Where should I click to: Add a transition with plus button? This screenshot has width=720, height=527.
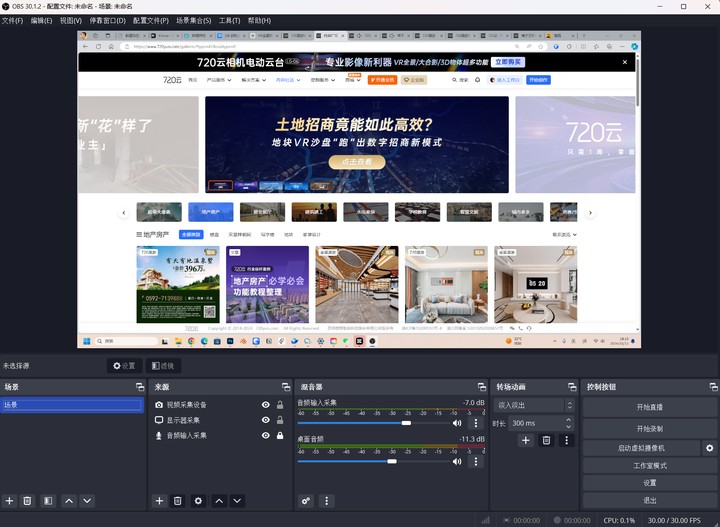(526, 440)
